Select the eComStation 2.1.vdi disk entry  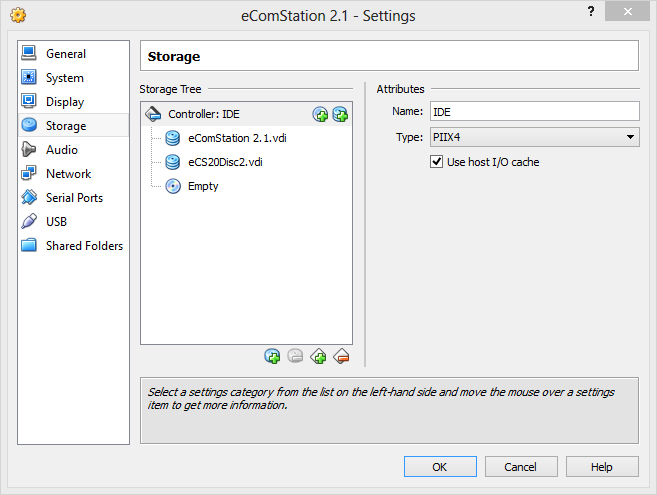[237, 138]
